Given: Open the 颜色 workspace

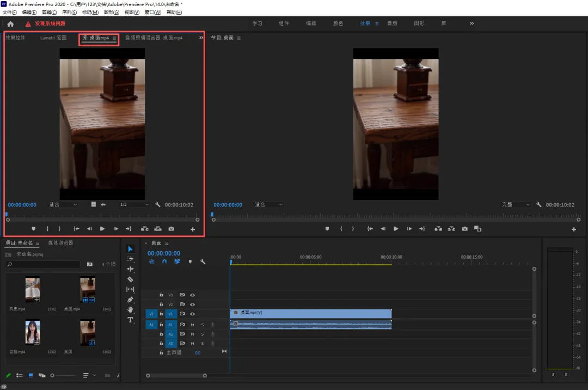Looking at the screenshot, I should (x=338, y=23).
